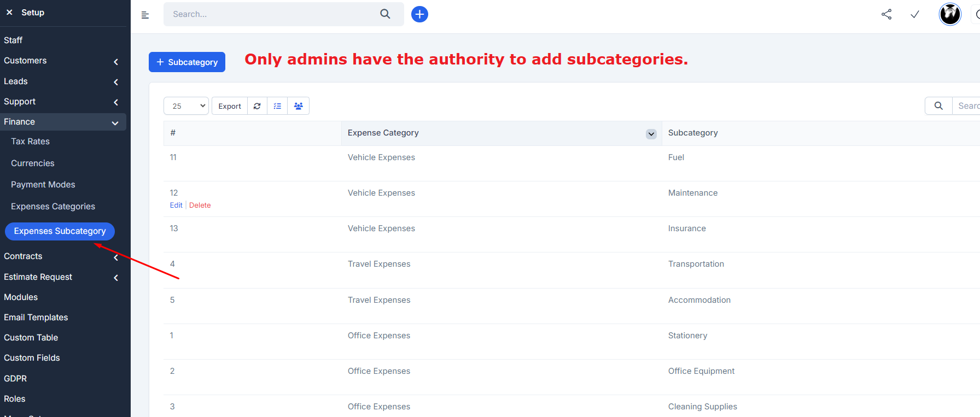Open Expenses Categories in the sidebar

pyautogui.click(x=53, y=207)
